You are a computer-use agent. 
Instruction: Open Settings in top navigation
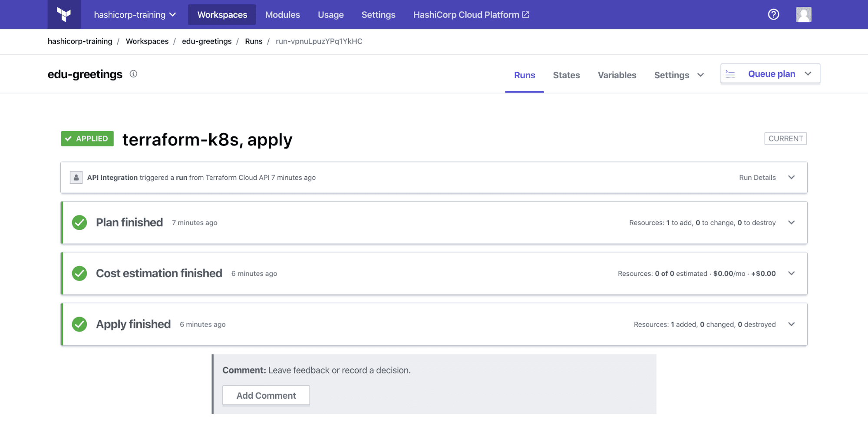tap(378, 14)
